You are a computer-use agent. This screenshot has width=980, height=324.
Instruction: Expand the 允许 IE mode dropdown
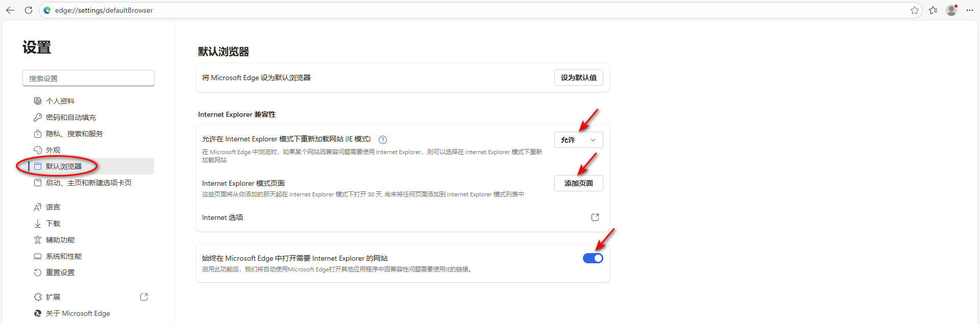[578, 140]
